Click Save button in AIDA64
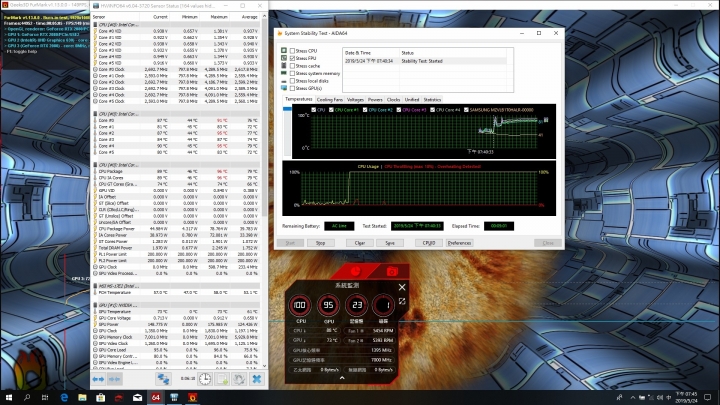 pos(390,243)
